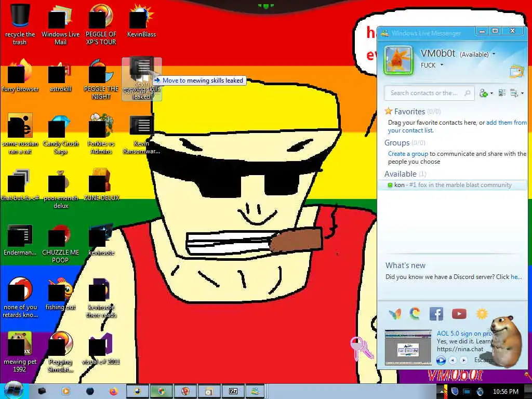Go to next item in Messenger carousel
This screenshot has height=399, width=532.
[463, 360]
